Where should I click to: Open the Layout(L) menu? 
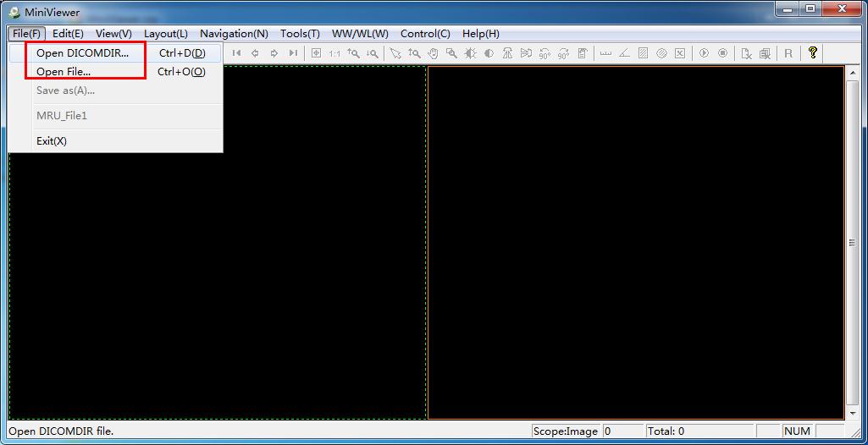(x=166, y=34)
